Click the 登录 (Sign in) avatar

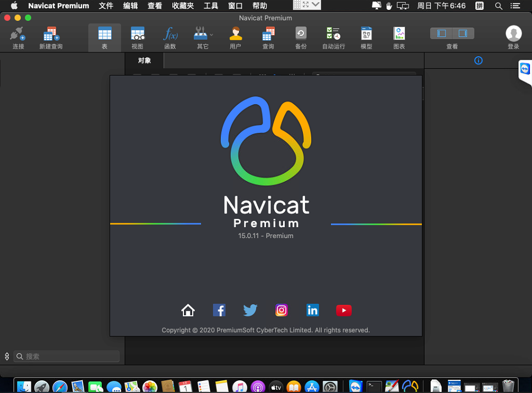click(513, 34)
